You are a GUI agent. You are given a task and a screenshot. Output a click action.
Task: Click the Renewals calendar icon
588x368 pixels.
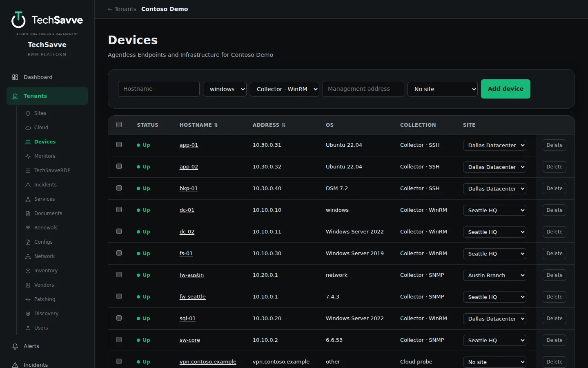28,228
